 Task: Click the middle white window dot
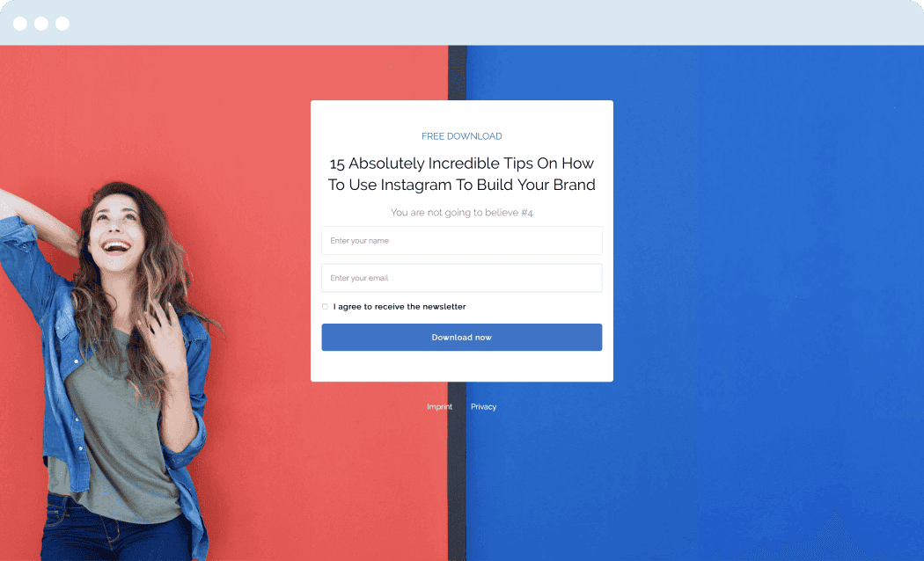[41, 24]
